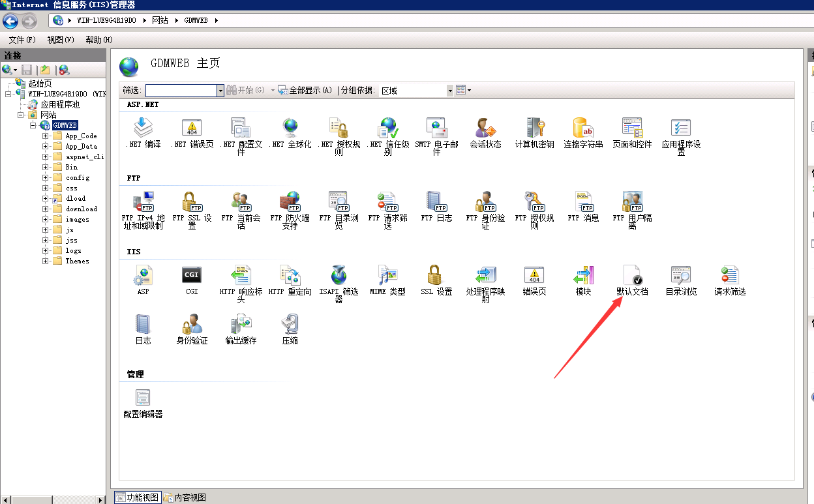The image size is (814, 504).
Task: Collapse the GDMWEB site tree node
Action: click(x=33, y=125)
